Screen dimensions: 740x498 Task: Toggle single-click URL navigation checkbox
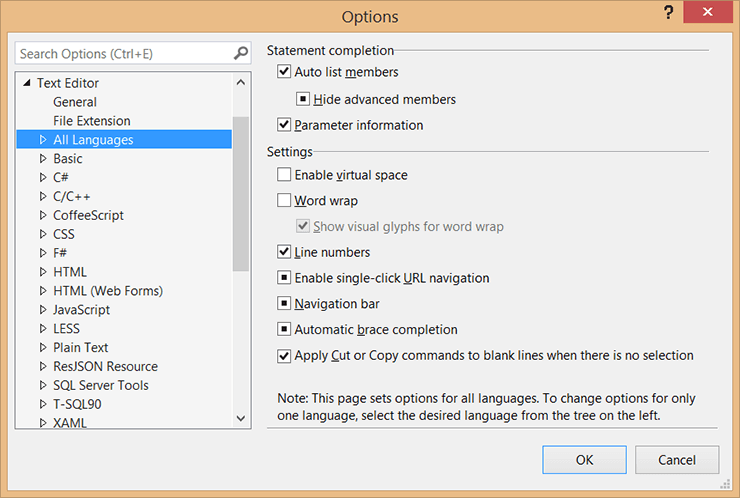coord(284,278)
